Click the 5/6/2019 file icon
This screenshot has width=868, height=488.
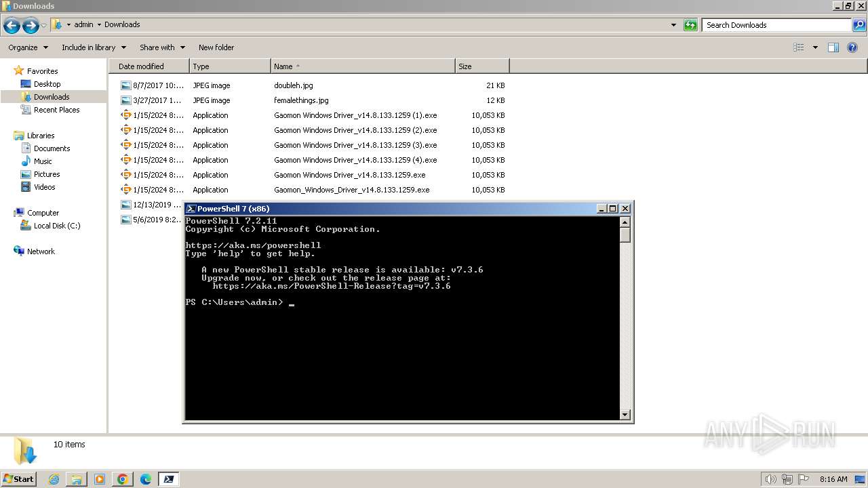point(125,220)
